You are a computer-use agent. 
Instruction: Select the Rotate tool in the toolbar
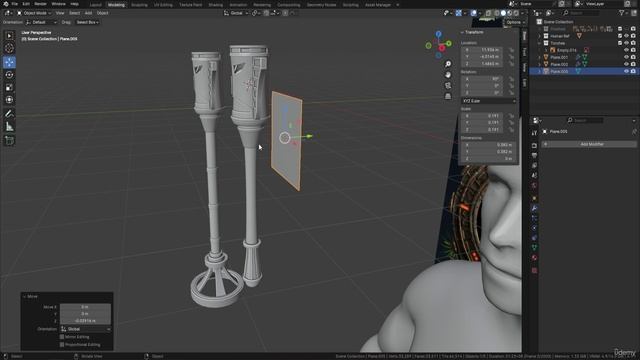tap(9, 75)
